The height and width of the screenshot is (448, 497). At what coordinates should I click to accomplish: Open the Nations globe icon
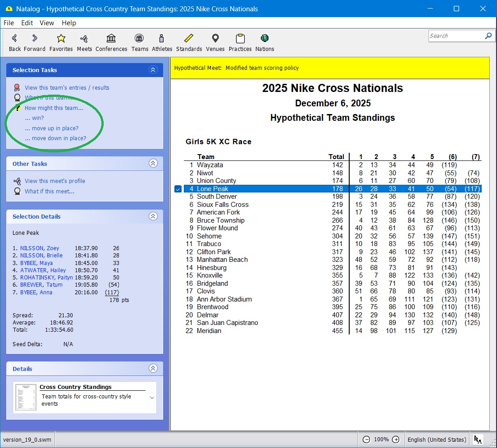point(264,39)
